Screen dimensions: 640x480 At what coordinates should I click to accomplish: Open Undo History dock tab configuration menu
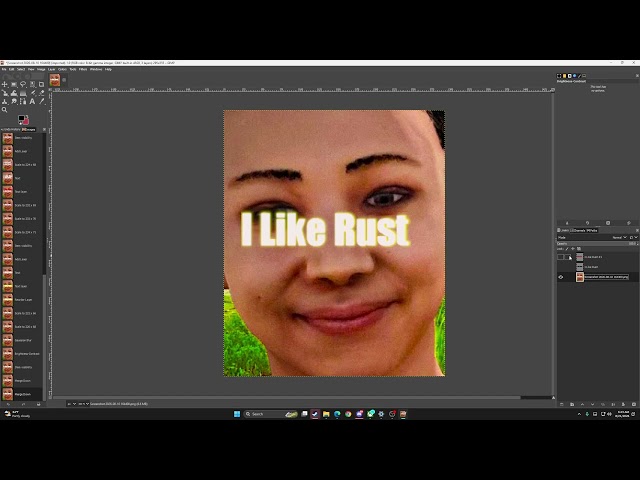(44, 129)
